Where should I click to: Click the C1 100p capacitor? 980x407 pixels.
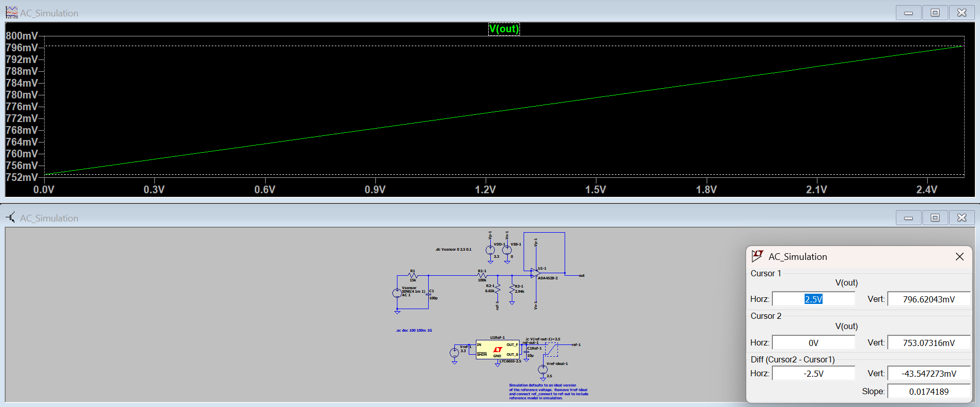pos(429,295)
